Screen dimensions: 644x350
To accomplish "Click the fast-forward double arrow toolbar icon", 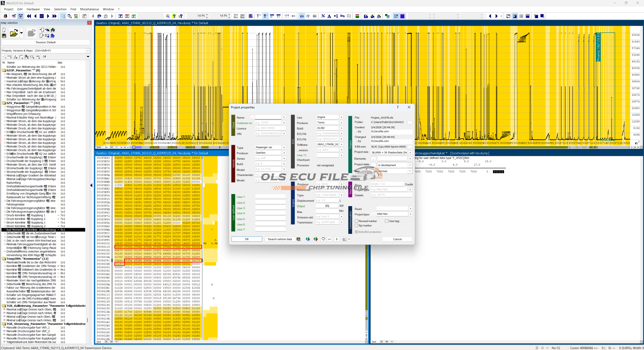I will pyautogui.click(x=54, y=16).
